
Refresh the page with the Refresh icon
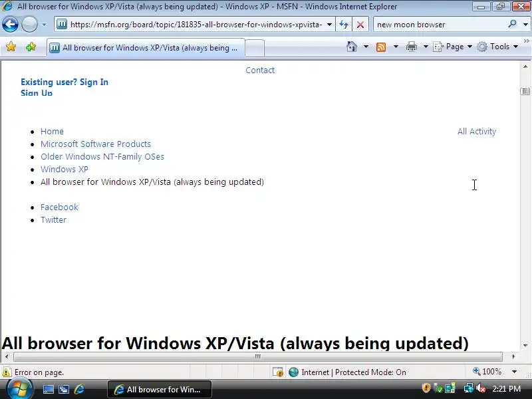click(344, 25)
